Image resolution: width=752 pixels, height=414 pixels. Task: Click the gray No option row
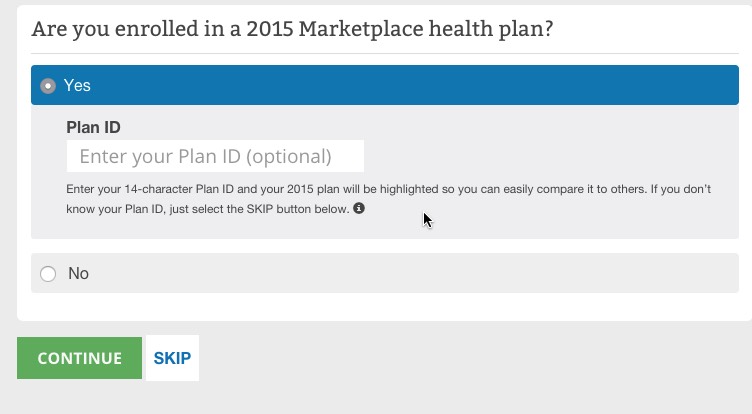400,273
